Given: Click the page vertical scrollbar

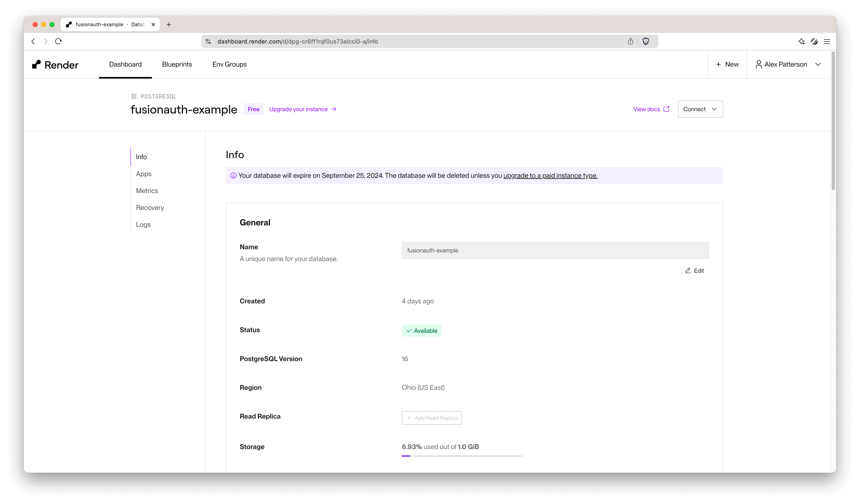Looking at the screenshot, I should 833,121.
